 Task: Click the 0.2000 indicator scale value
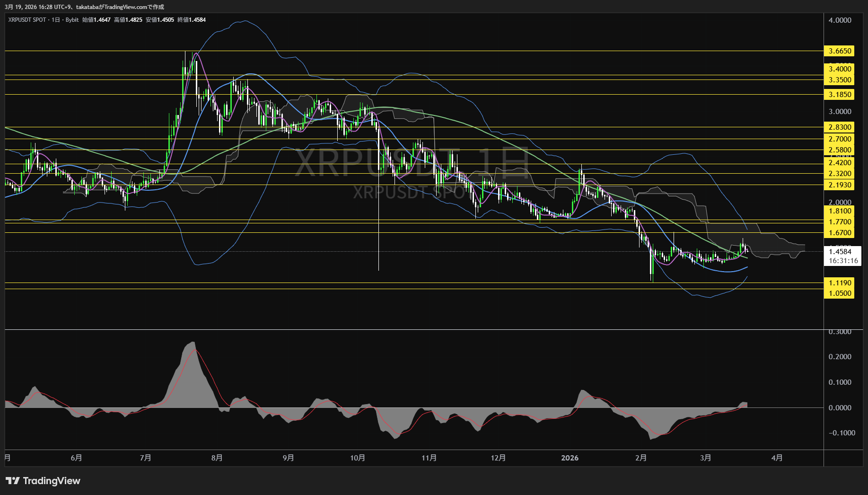tap(840, 357)
